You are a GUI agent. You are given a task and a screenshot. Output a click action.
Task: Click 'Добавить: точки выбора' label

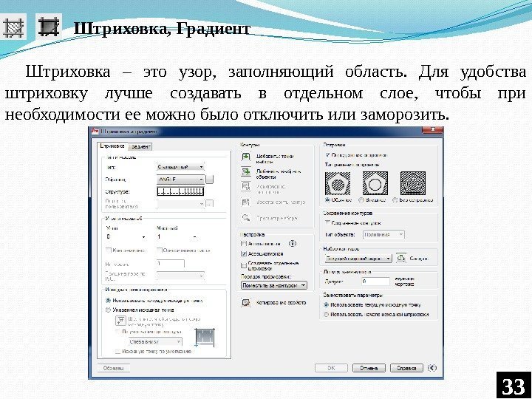pyautogui.click(x=275, y=159)
